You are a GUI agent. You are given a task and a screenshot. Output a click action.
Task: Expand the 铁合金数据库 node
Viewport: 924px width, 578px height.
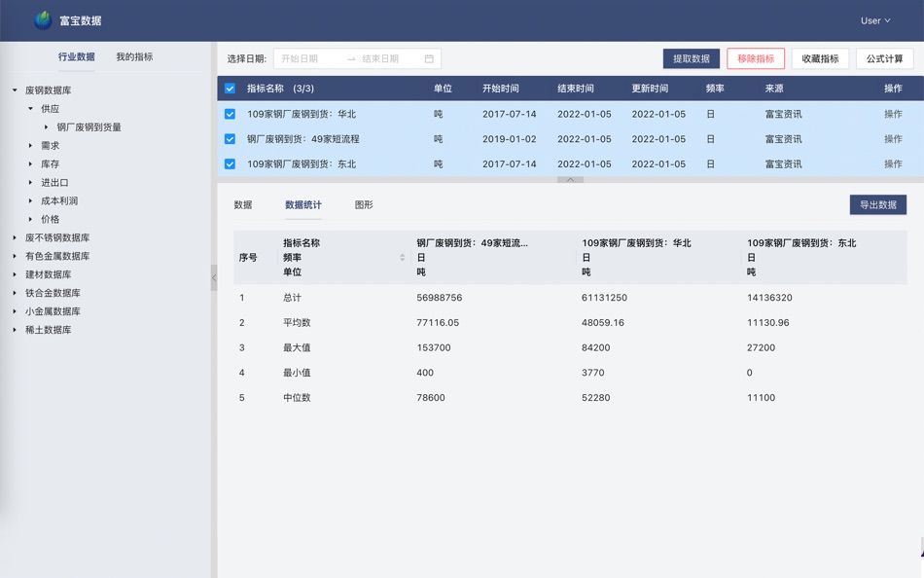click(15, 293)
